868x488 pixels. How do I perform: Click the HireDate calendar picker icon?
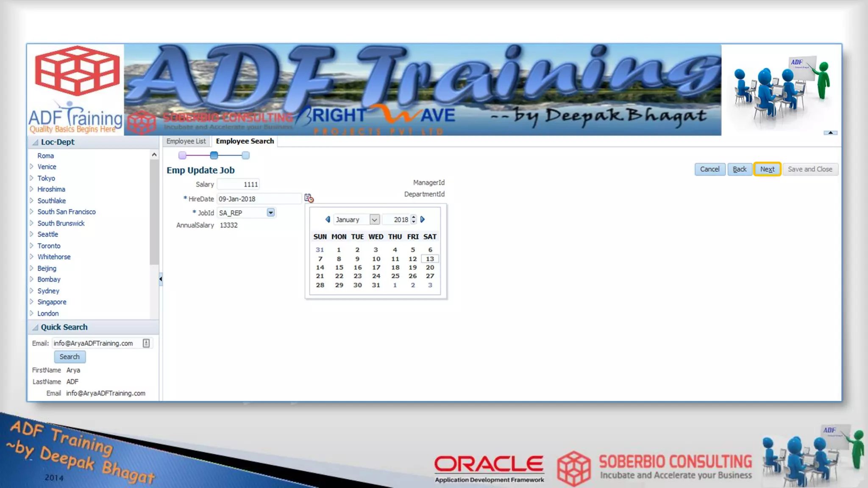(309, 198)
